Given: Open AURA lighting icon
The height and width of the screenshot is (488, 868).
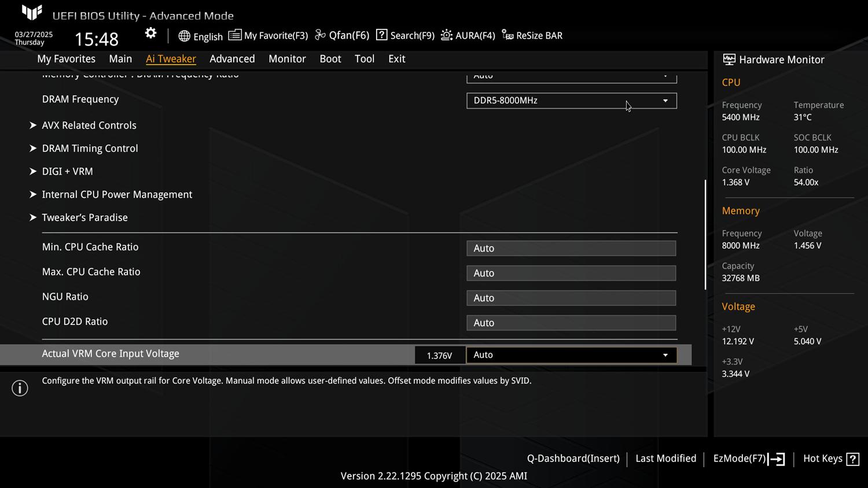Looking at the screenshot, I should (x=446, y=35).
